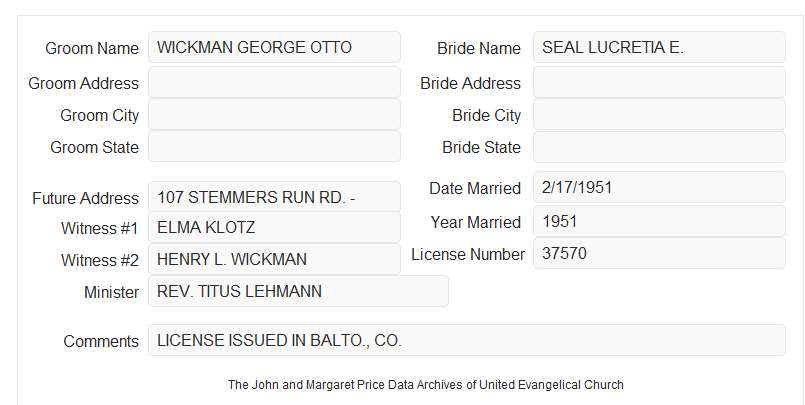This screenshot has width=805, height=405.
Task: Click the Comments text field
Action: [x=467, y=340]
